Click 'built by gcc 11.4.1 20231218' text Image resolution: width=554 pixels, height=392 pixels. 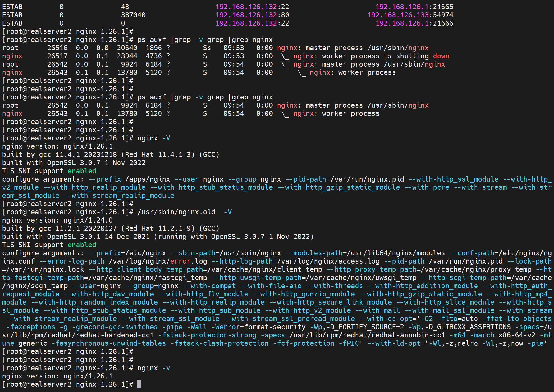[59, 154]
